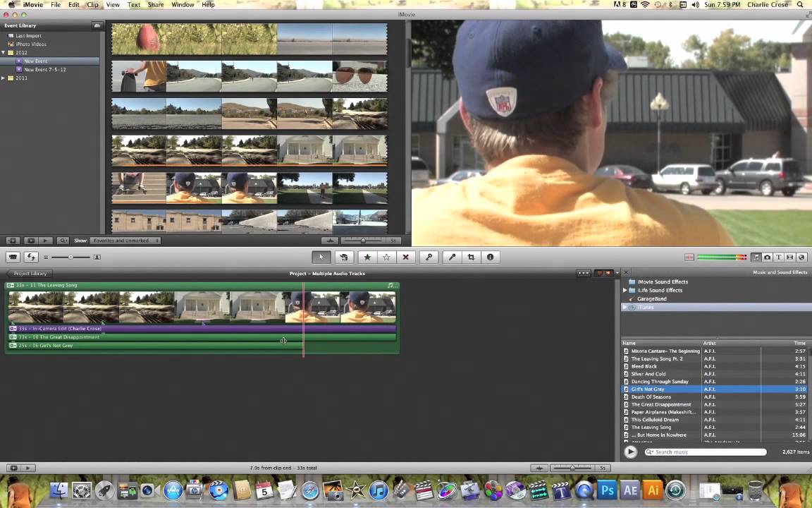The height and width of the screenshot is (508, 812).
Task: Toggle the red chapter and comment marker buttons
Action: 604,273
